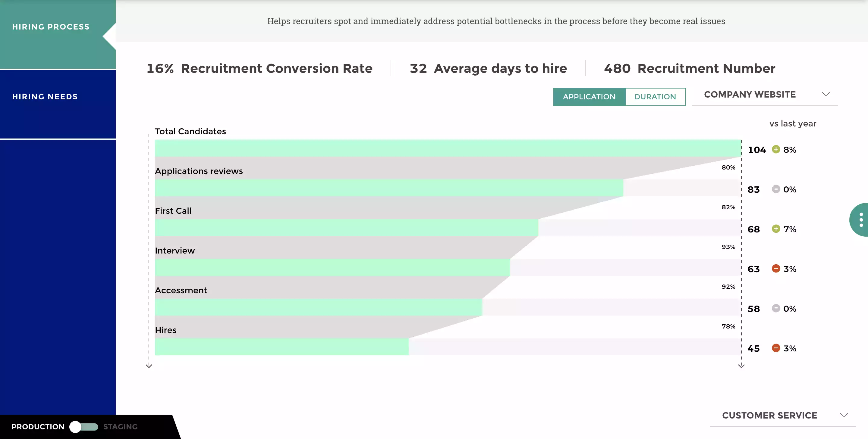This screenshot has width=868, height=439.
Task: Click the green plus icon beside 68
Action: 776,229
